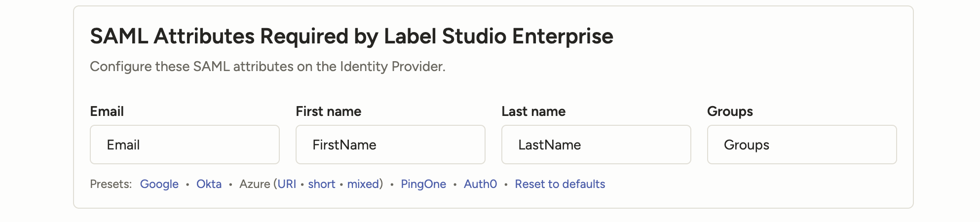
Task: Click the SAML Attributes Required heading
Action: [351, 37]
